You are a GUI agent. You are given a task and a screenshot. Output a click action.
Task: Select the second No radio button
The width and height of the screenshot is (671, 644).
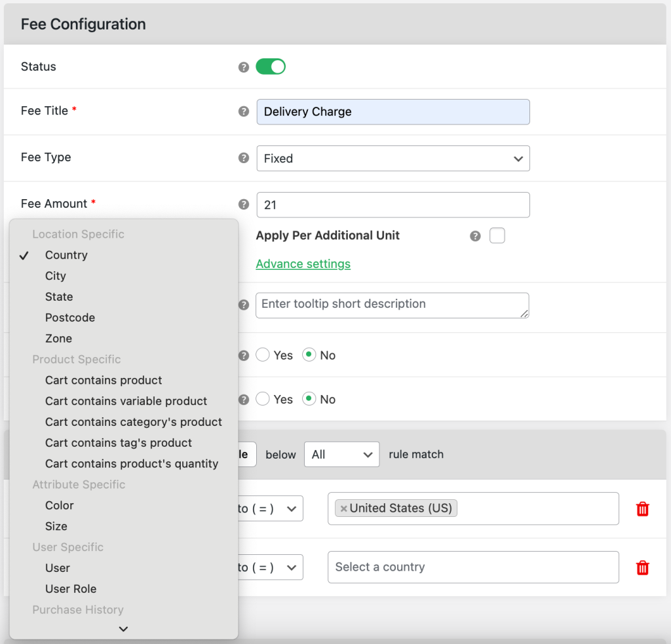pyautogui.click(x=309, y=399)
